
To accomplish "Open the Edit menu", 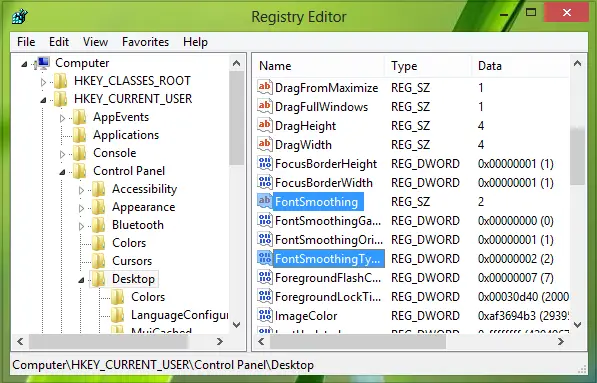I will [x=59, y=42].
